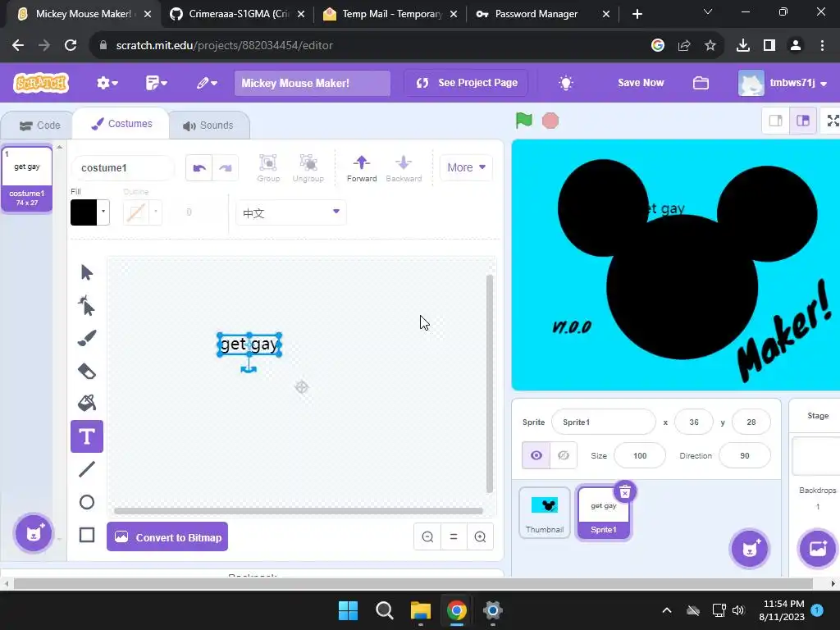Reset costume canvas zoom
This screenshot has width=840, height=630.
click(453, 536)
